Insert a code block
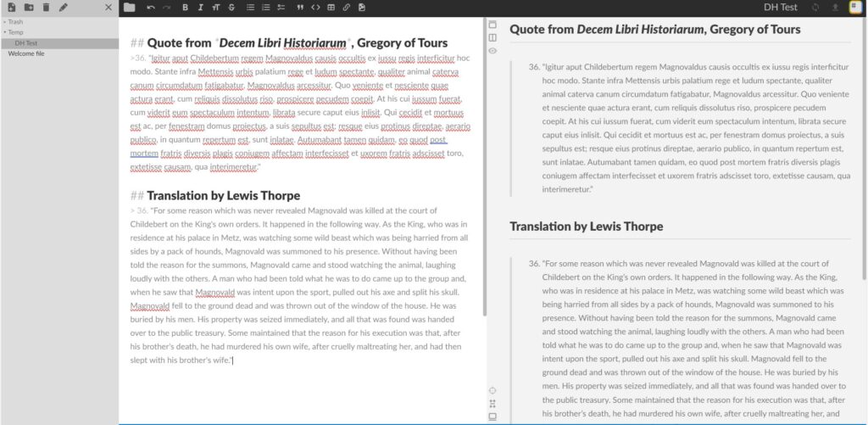Viewport: 868px width, 425px height. click(x=315, y=7)
